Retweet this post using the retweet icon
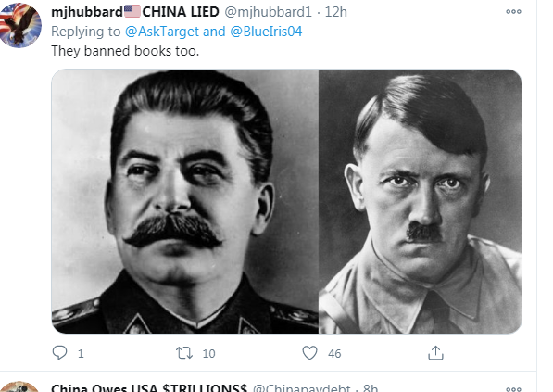The height and width of the screenshot is (392, 553). [x=184, y=353]
